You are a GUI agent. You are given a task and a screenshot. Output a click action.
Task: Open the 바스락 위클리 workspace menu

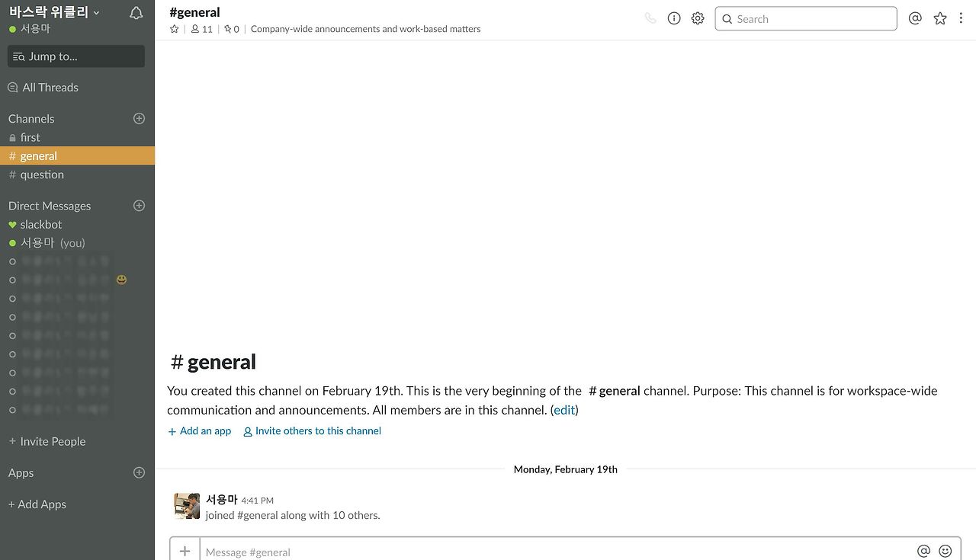coord(54,12)
